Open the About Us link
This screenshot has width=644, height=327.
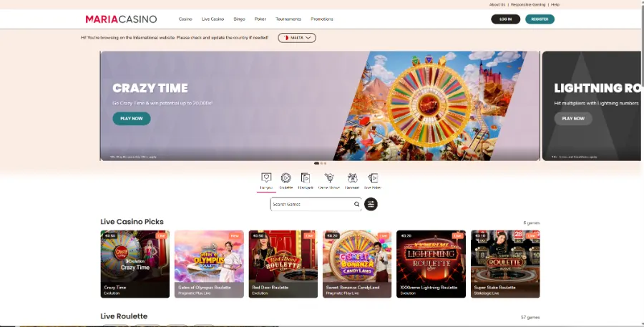coord(497,4)
